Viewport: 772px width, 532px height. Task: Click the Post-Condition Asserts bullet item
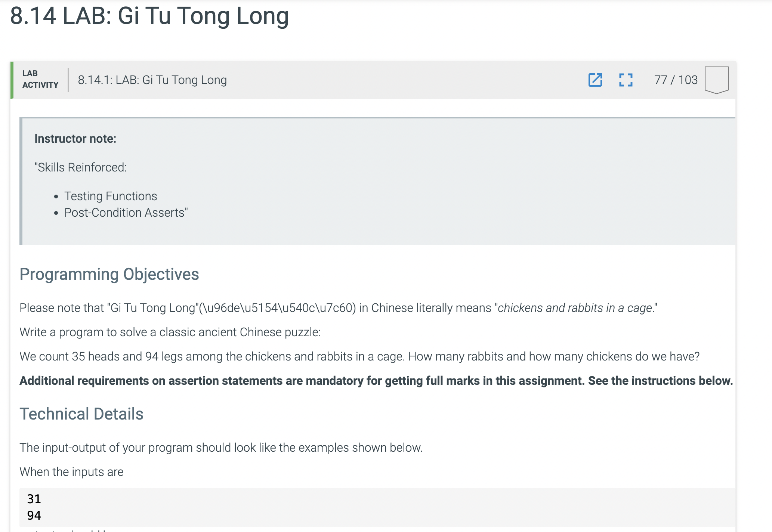tap(126, 212)
